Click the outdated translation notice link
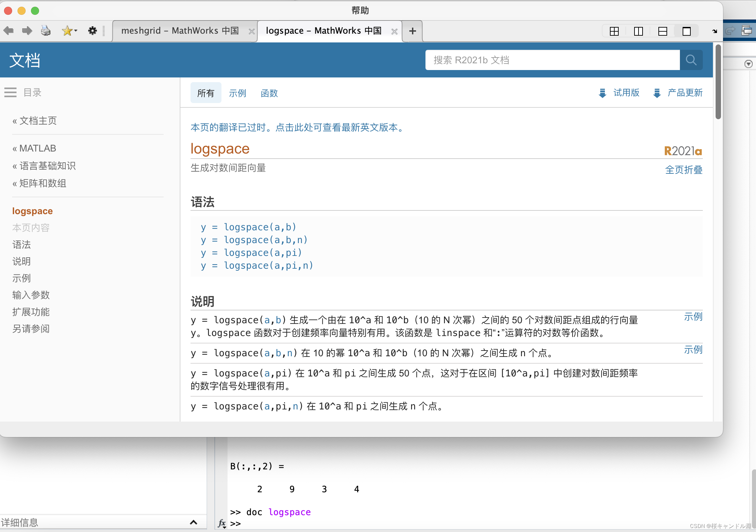The image size is (756, 532). 298,127
